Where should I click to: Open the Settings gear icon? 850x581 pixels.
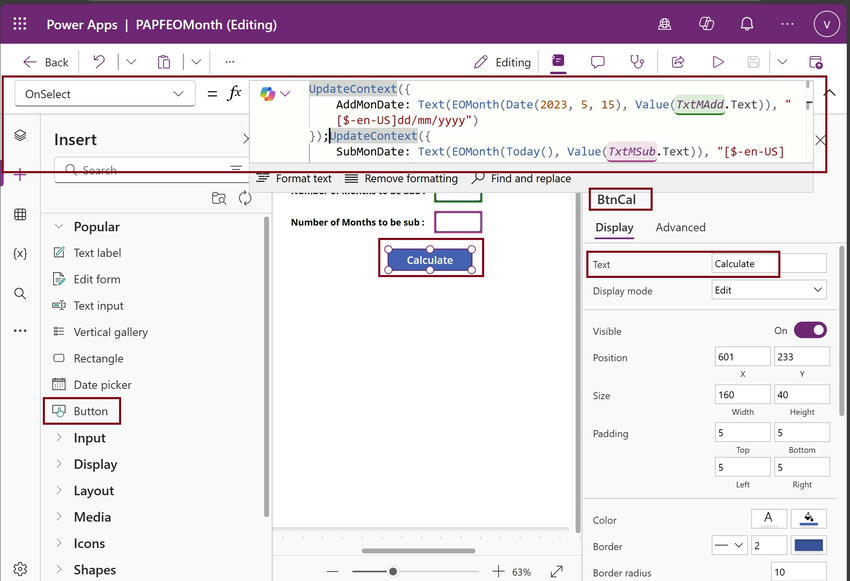pyautogui.click(x=20, y=569)
